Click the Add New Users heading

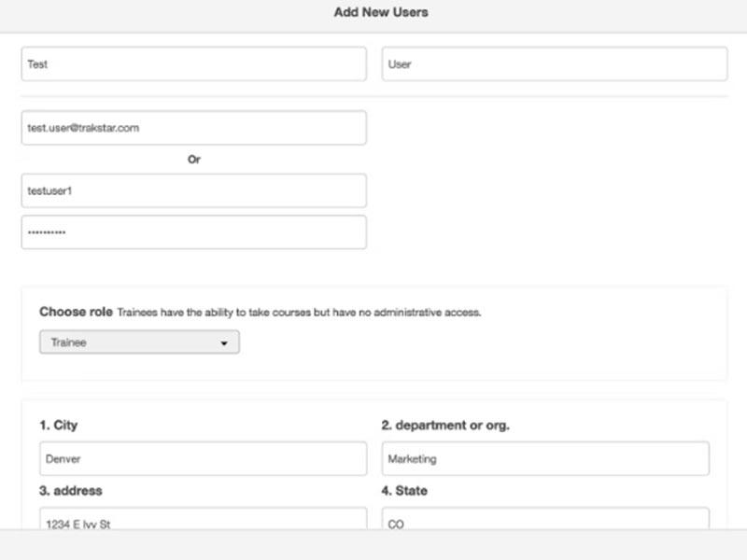pyautogui.click(x=381, y=12)
